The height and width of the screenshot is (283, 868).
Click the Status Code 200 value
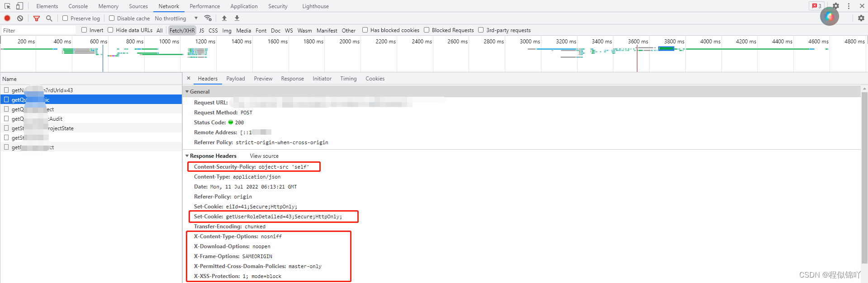pos(239,122)
